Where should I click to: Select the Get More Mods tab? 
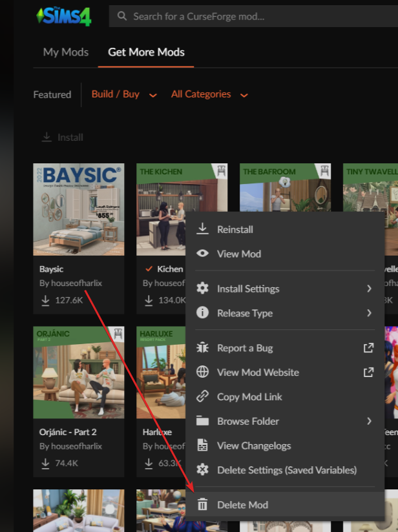click(146, 52)
